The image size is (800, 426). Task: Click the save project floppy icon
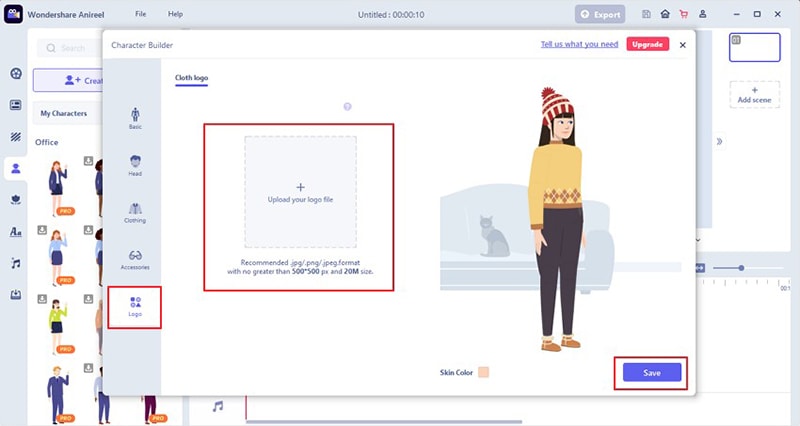pyautogui.click(x=646, y=14)
